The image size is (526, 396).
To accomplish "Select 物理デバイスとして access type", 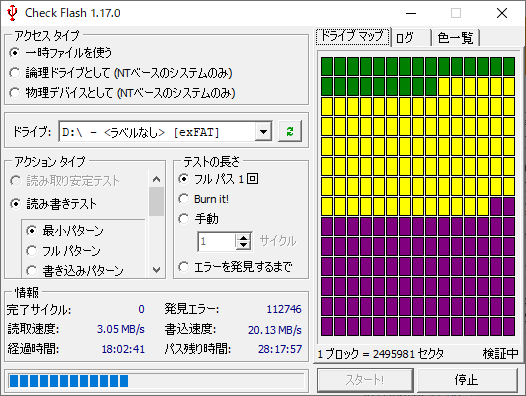I will click(122, 93).
